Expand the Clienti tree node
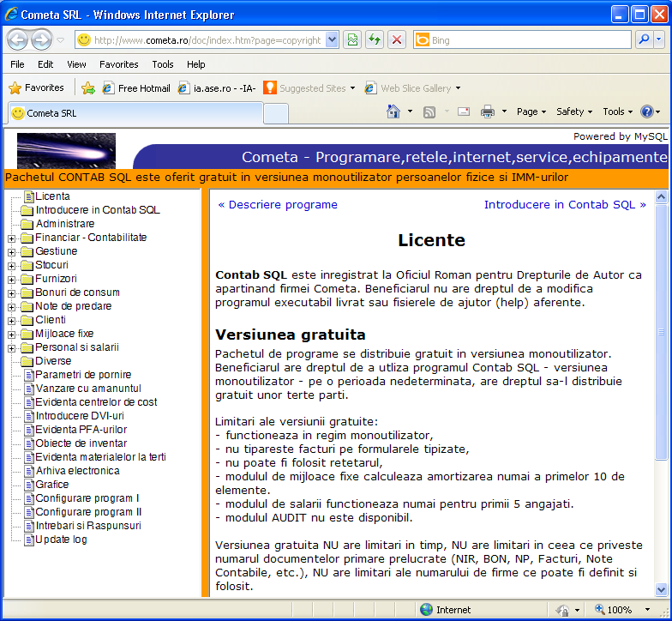The height and width of the screenshot is (621, 672). click(x=12, y=321)
